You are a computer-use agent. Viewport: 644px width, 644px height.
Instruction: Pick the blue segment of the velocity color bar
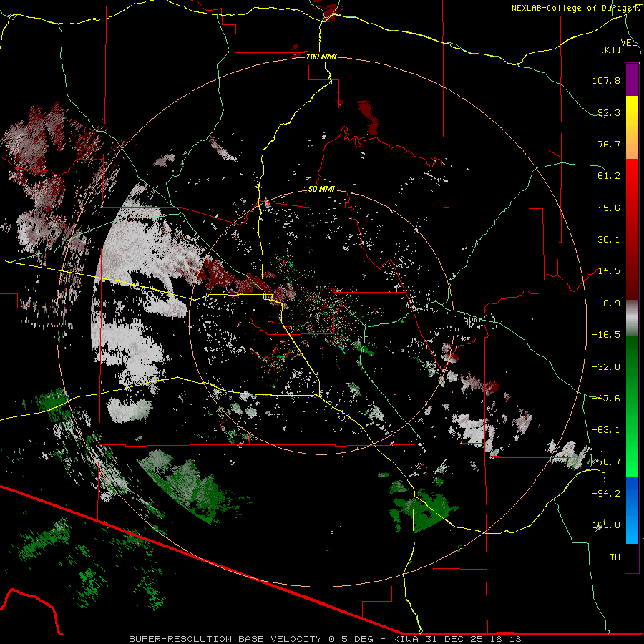click(x=632, y=510)
